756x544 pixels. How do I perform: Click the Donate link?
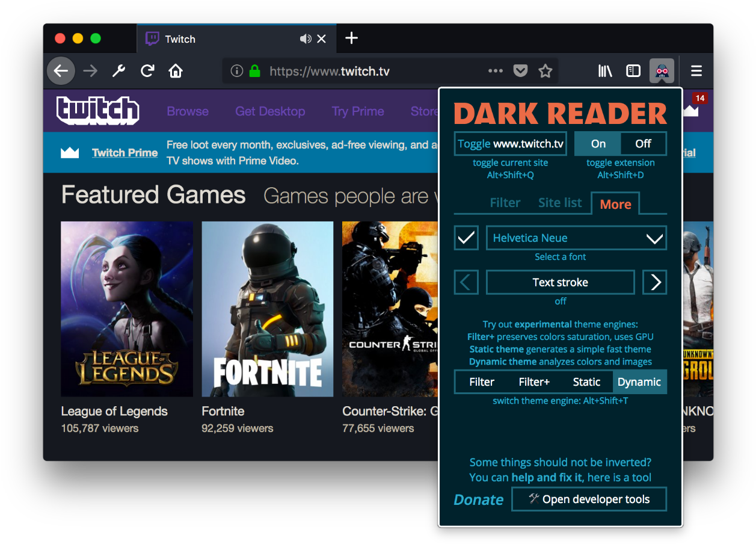(479, 499)
